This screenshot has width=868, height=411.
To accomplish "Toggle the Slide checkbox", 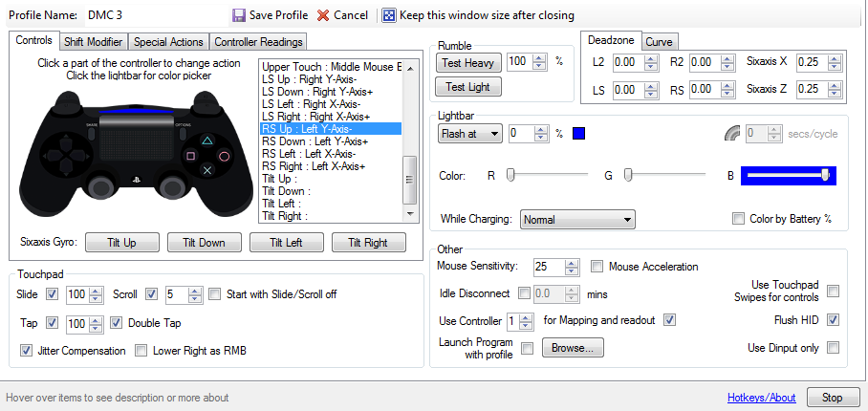I will [x=52, y=294].
